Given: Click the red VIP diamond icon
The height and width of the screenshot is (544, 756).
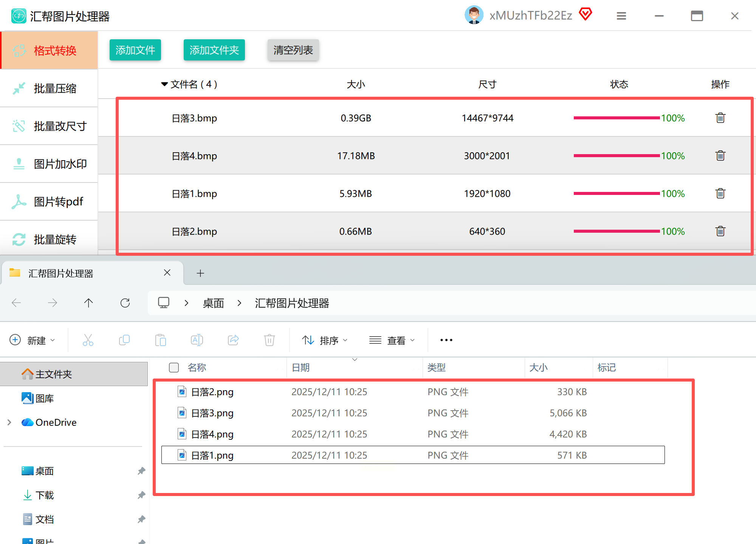Looking at the screenshot, I should point(586,14).
